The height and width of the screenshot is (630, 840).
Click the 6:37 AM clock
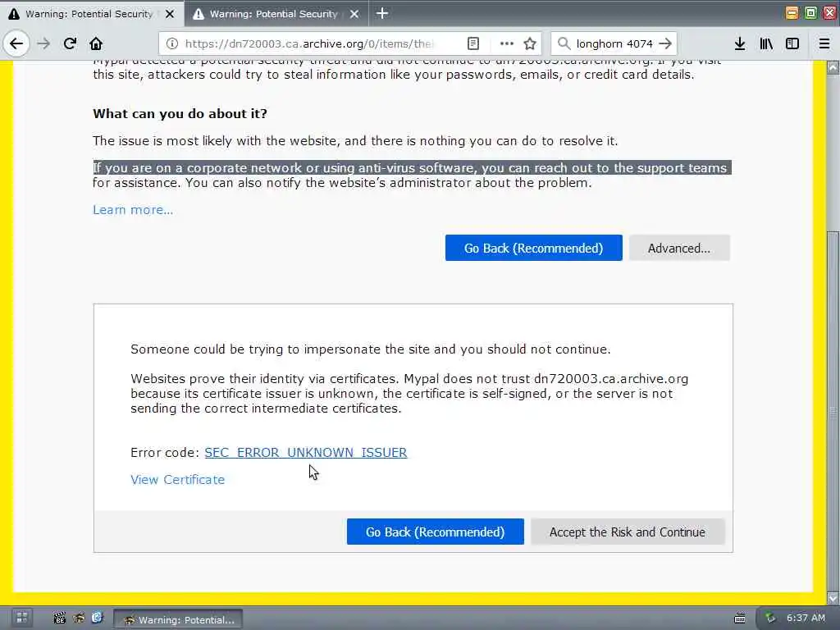806,618
